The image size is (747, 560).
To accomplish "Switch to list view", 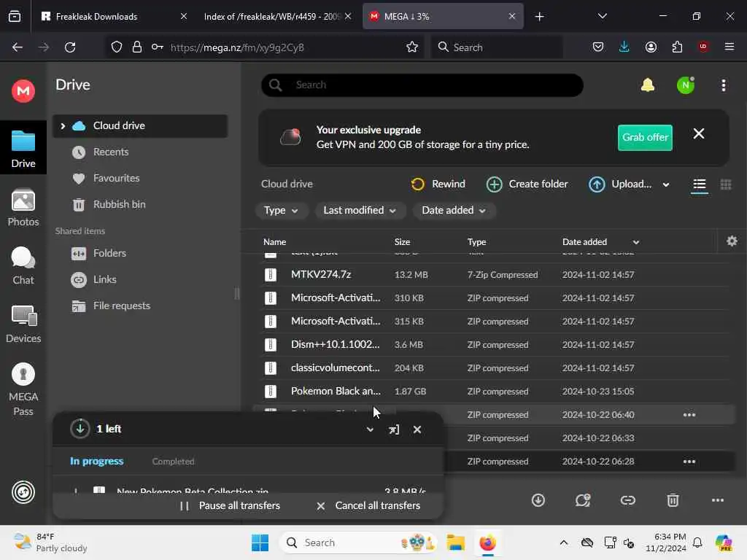I will click(699, 184).
